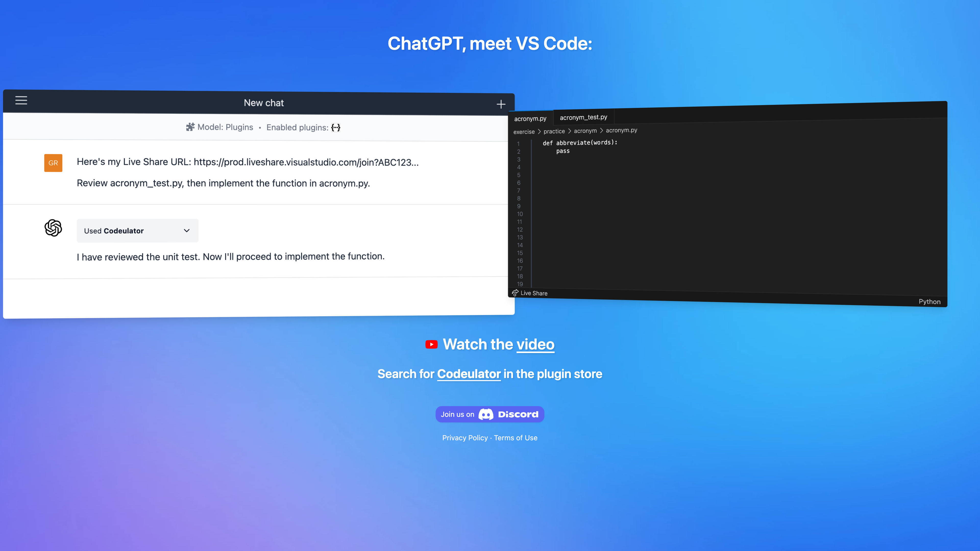Select the acronym.py tab
This screenshot has height=551, width=980.
(530, 118)
